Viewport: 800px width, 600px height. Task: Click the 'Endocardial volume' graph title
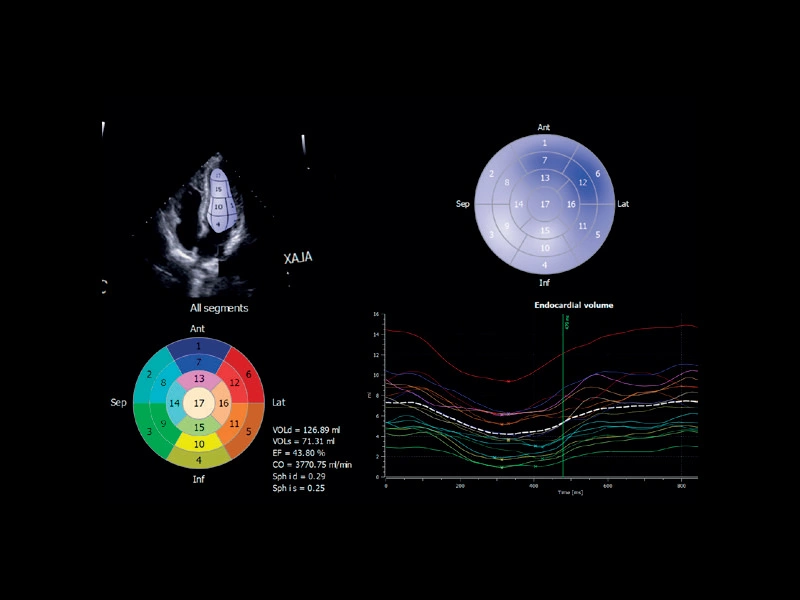coord(573,304)
